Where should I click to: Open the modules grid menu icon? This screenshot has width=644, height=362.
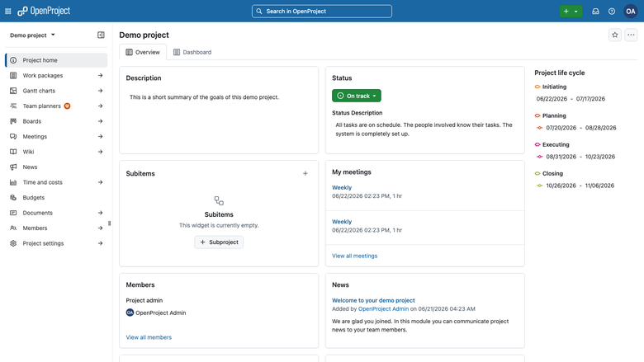7,11
